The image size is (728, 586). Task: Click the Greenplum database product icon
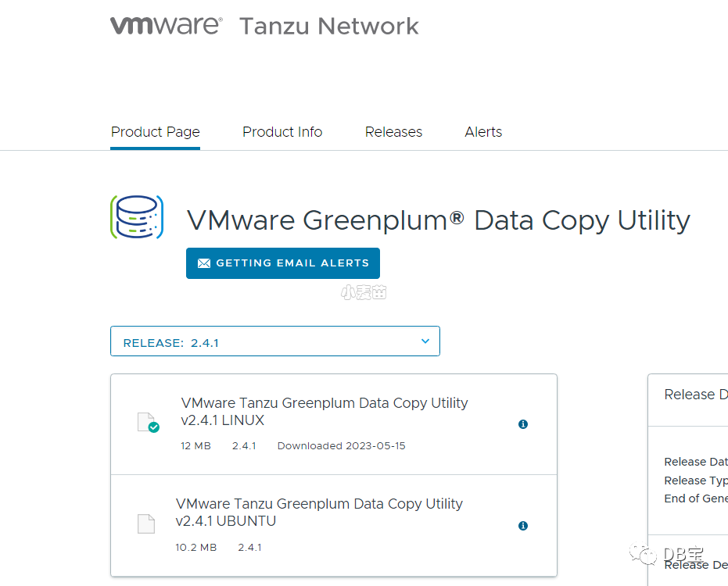pos(137,217)
